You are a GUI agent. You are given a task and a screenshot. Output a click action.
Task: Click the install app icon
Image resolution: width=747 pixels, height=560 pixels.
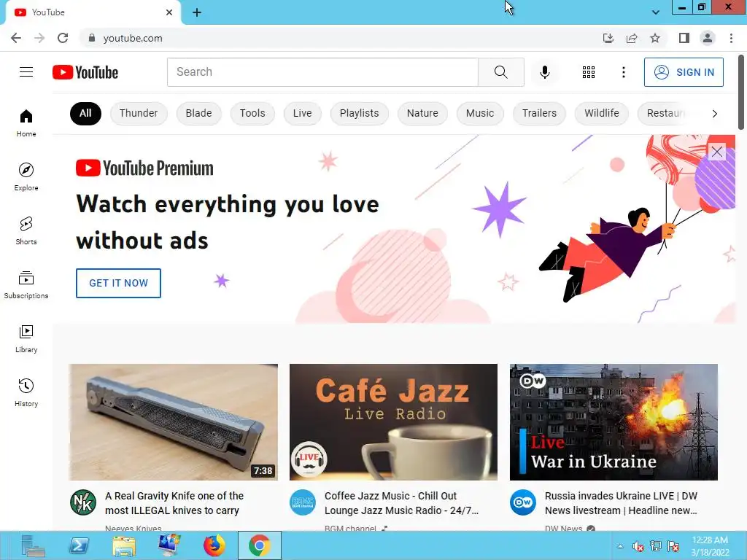(608, 38)
